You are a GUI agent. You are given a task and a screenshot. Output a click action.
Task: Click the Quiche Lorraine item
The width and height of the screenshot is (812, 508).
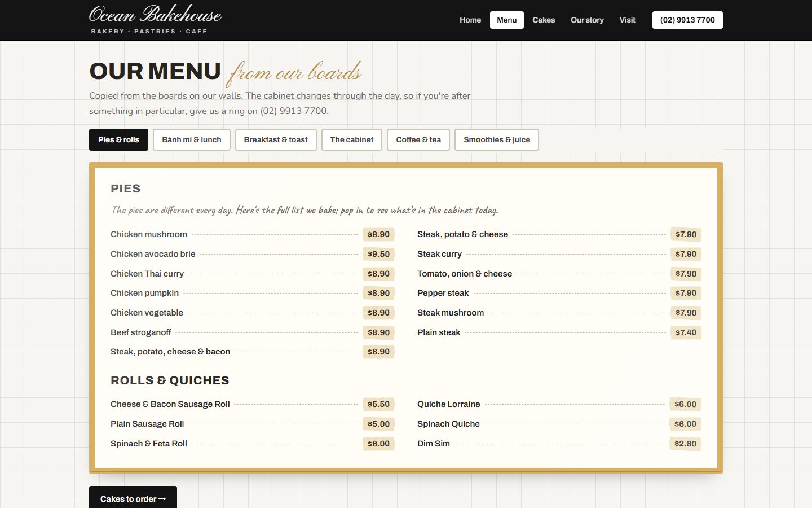(559, 404)
